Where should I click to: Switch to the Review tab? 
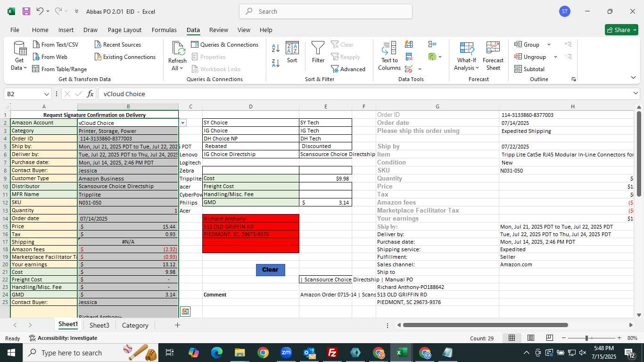coord(219,30)
